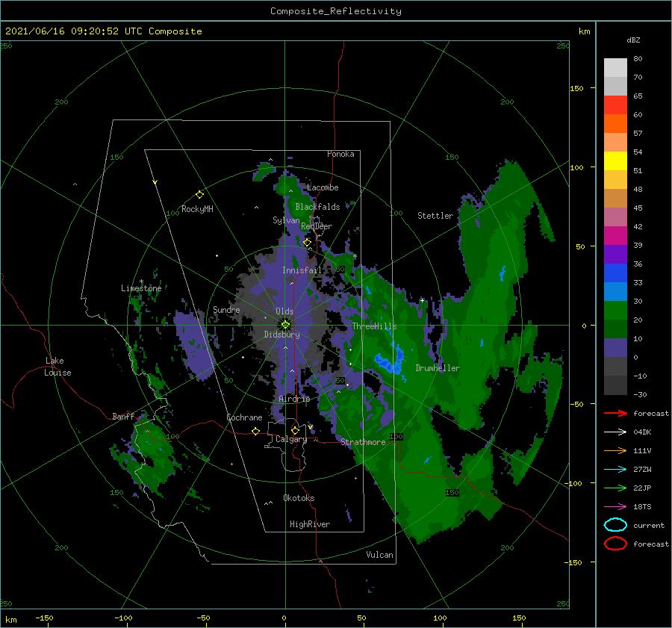
Task: Click the HighRiver town label
Action: pos(310,524)
